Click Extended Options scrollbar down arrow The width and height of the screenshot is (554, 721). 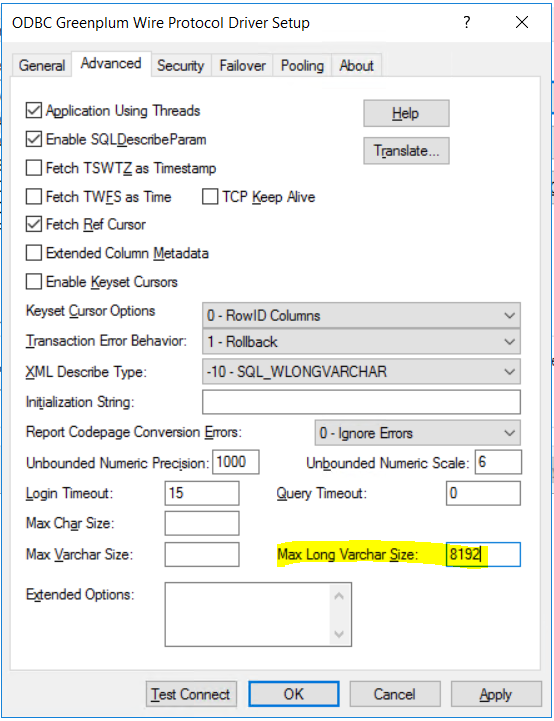tap(339, 634)
